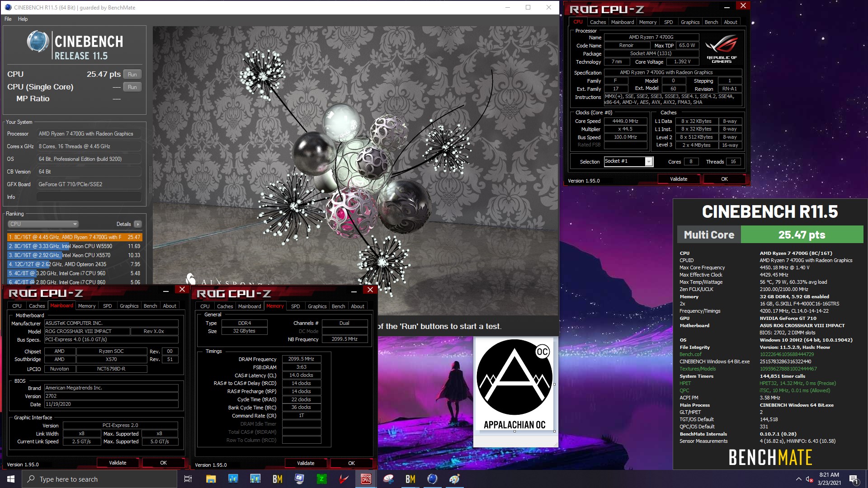This screenshot has height=488, width=868.
Task: Run the CPU multi-core test
Action: pyautogui.click(x=132, y=74)
